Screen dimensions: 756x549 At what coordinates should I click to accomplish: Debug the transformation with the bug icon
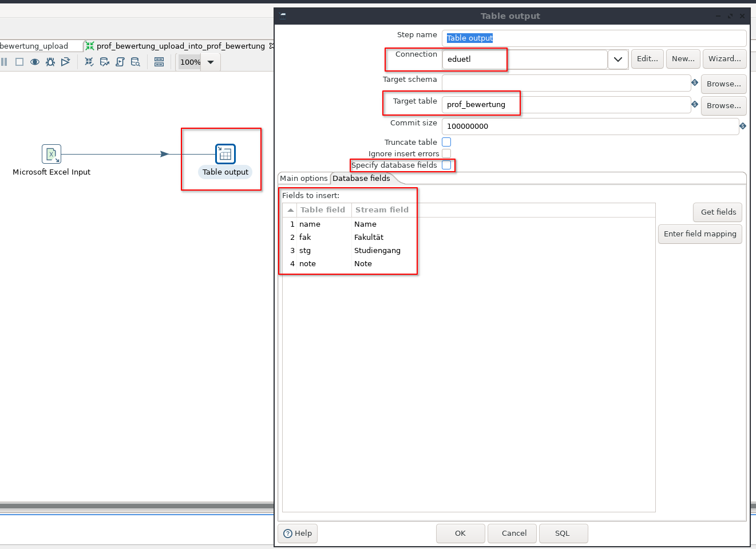coord(50,62)
